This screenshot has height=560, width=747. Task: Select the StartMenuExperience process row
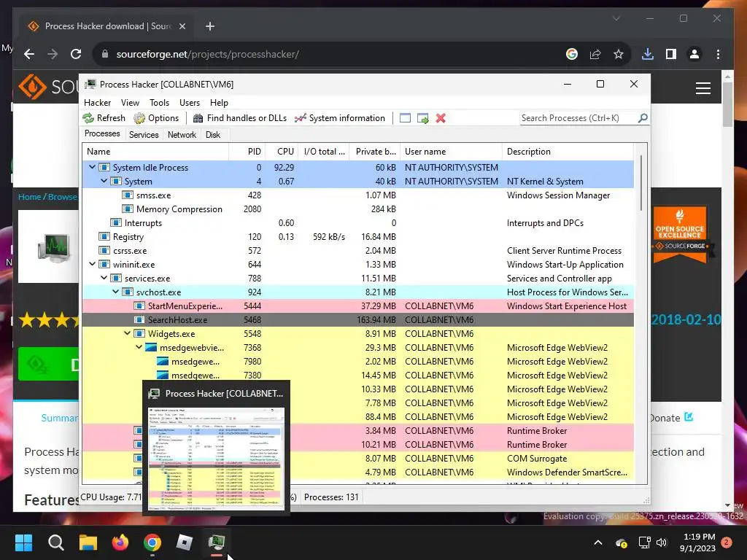[357, 306]
